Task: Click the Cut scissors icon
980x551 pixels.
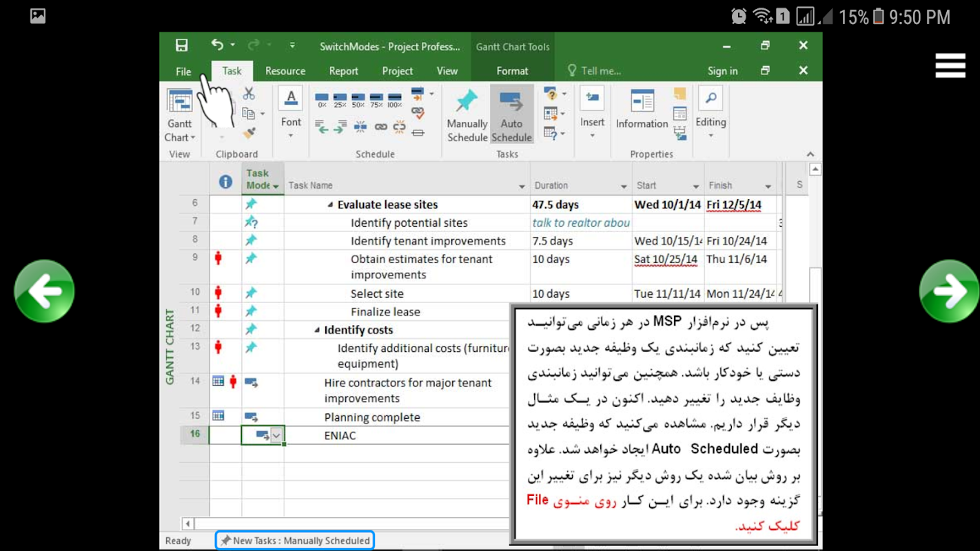Action: pyautogui.click(x=249, y=94)
